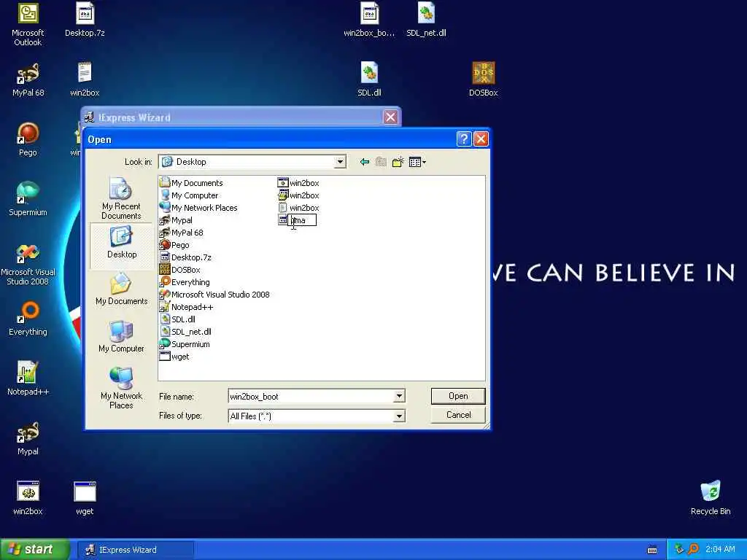Click the win2box_bo... desktop icon

(369, 20)
